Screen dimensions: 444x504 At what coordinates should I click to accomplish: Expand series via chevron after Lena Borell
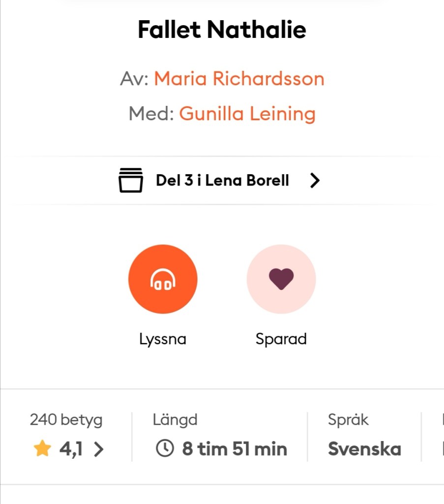pyautogui.click(x=315, y=181)
